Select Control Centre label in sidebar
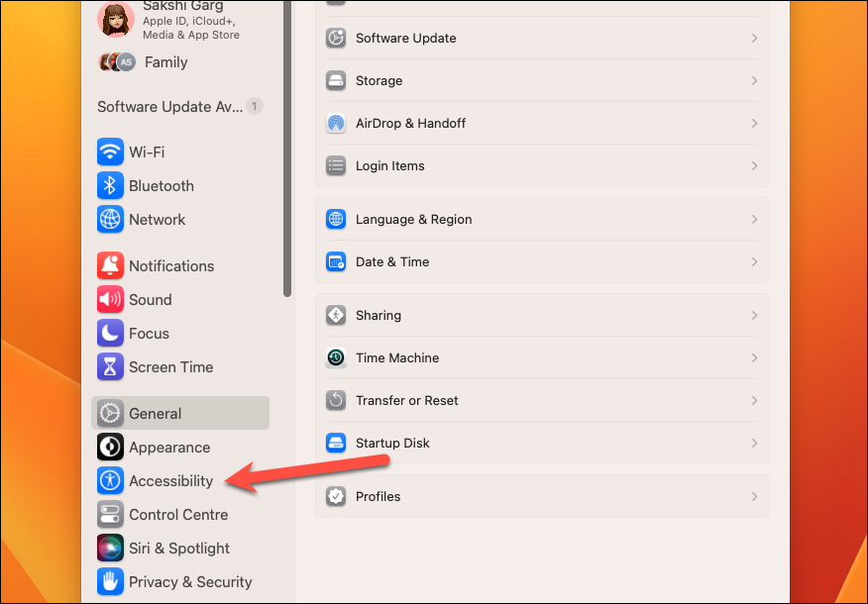The height and width of the screenshot is (604, 868). tap(178, 515)
